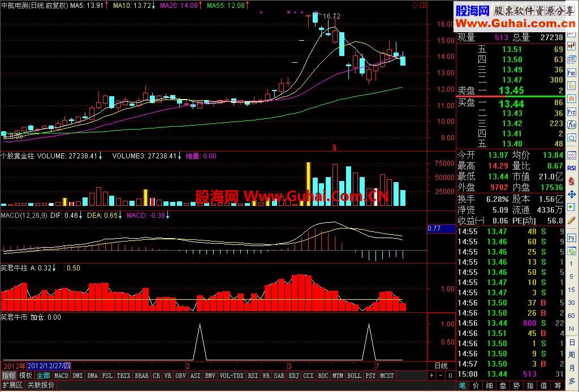Image resolution: width=579 pixels, height=392 pixels.
Task: Switch to the 价 price tab
Action: (x=476, y=386)
